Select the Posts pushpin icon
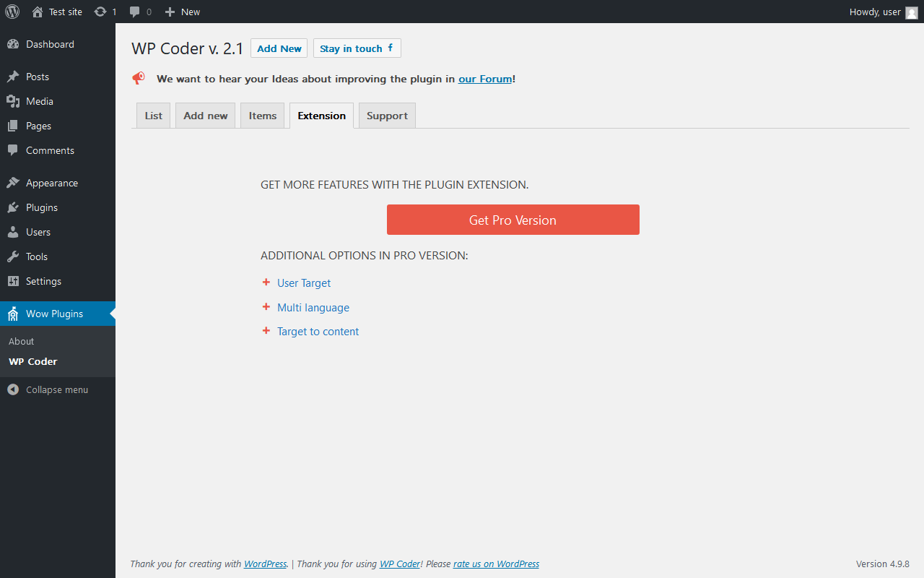 (x=13, y=77)
